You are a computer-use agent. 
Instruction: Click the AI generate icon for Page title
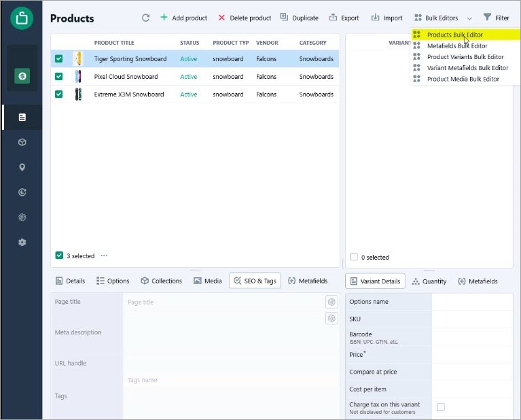(x=331, y=302)
